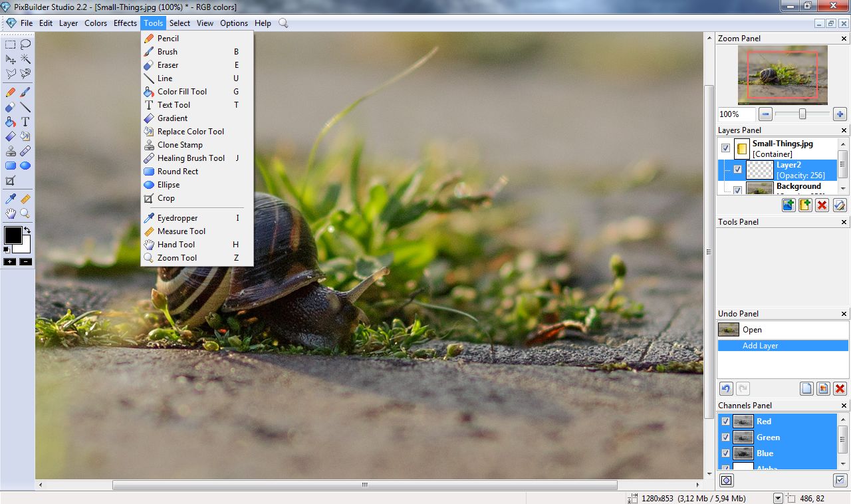The height and width of the screenshot is (504, 851).
Task: Open the status bar dropdown arrow
Action: coord(778,498)
